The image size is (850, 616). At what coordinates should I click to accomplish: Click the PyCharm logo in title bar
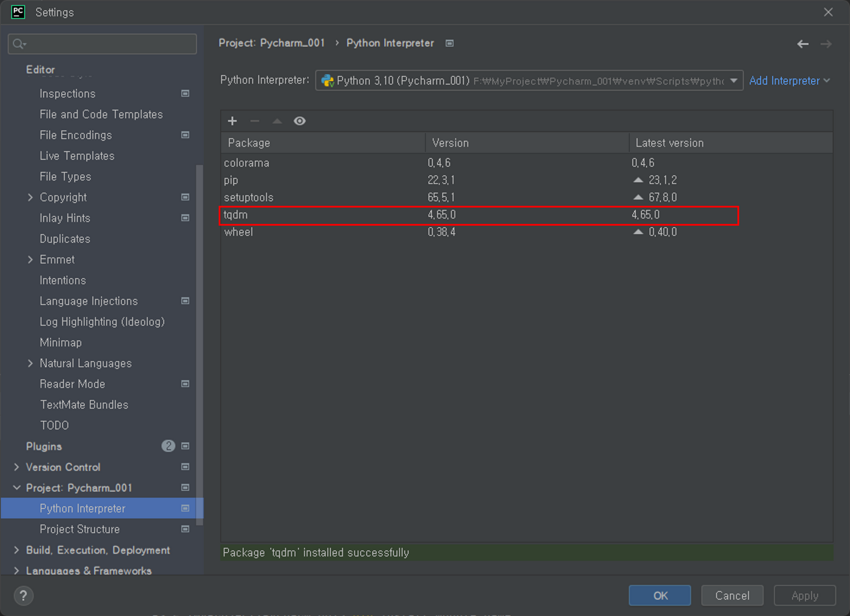click(x=18, y=12)
